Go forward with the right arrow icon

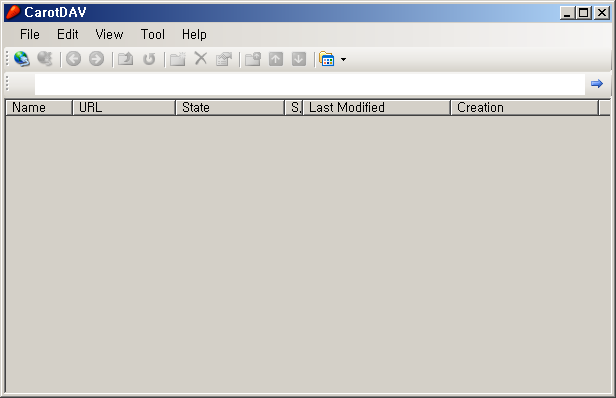coord(97,59)
